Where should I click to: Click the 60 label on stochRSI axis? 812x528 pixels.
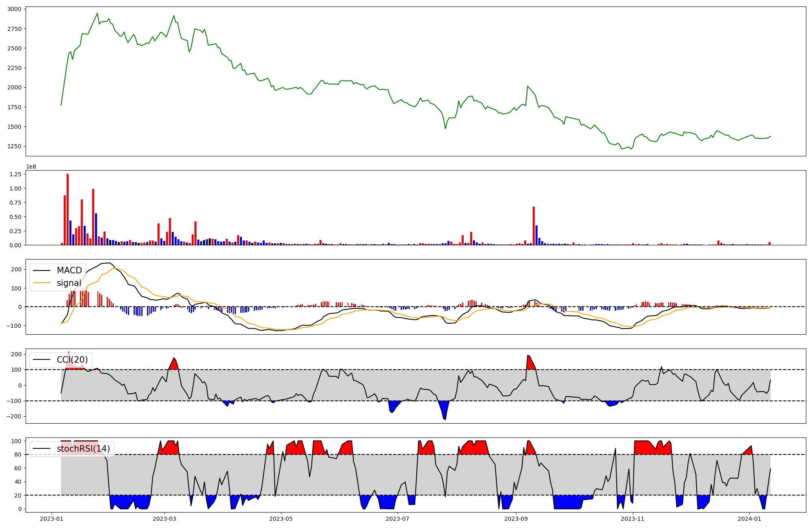tap(18, 468)
